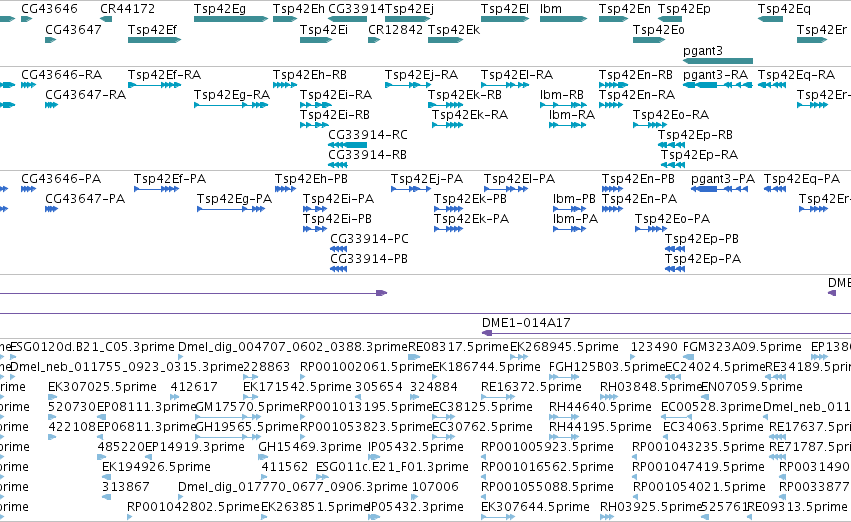
Task: Click the Tsp42Eo gene bar
Action: 649,40
